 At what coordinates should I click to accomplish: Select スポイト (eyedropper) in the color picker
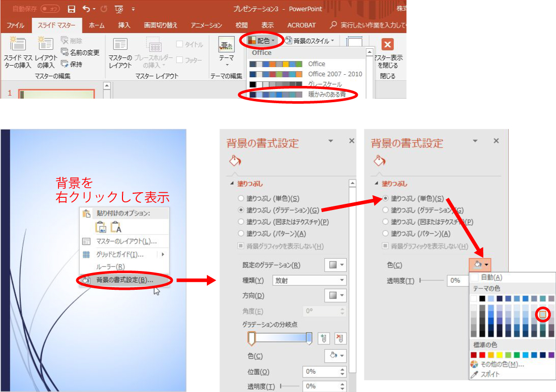[x=490, y=373]
